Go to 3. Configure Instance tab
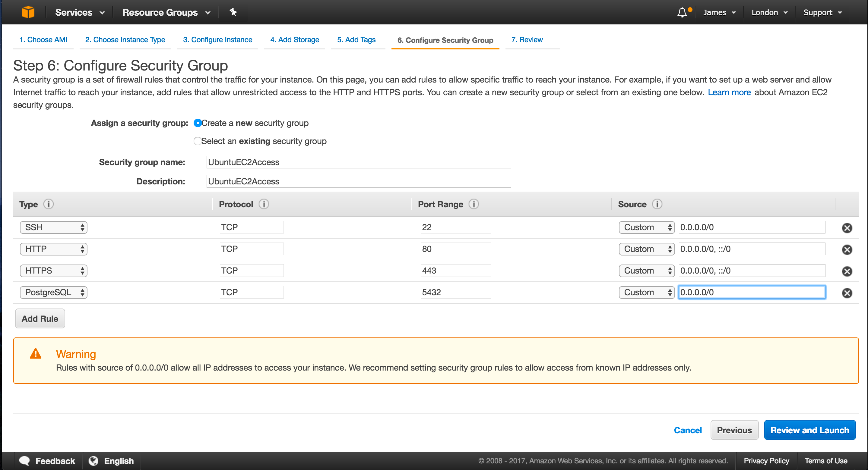 [x=217, y=40]
